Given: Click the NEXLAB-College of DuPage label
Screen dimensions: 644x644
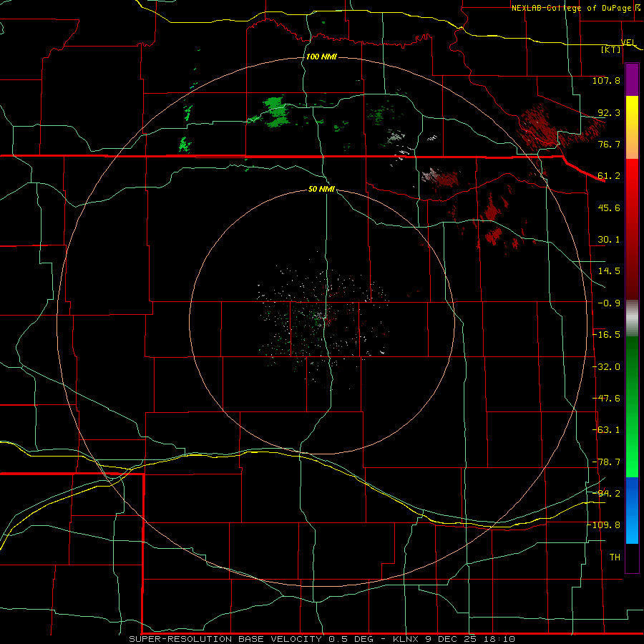Looking at the screenshot, I should click(572, 8).
